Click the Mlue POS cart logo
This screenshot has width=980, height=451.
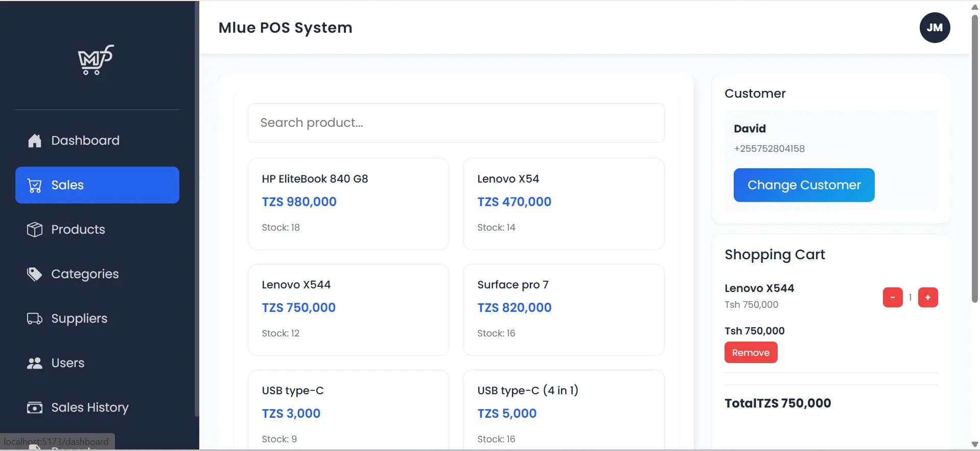96,60
